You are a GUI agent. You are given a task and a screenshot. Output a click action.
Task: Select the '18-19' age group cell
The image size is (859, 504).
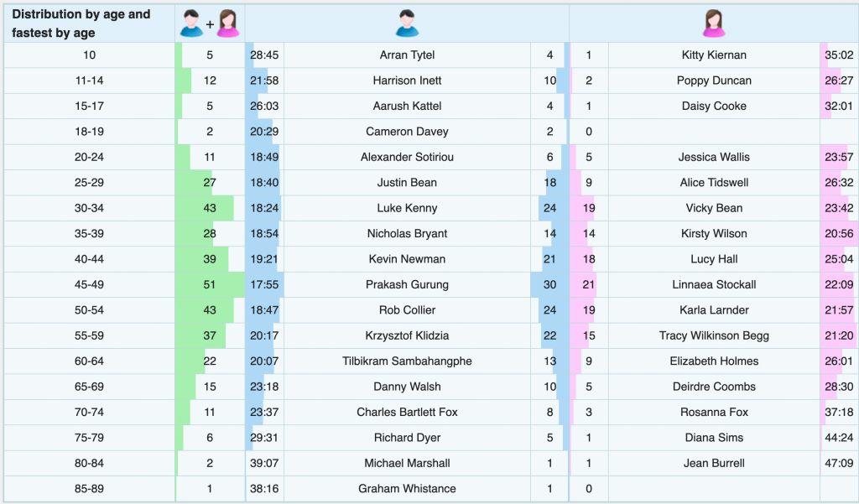89,132
